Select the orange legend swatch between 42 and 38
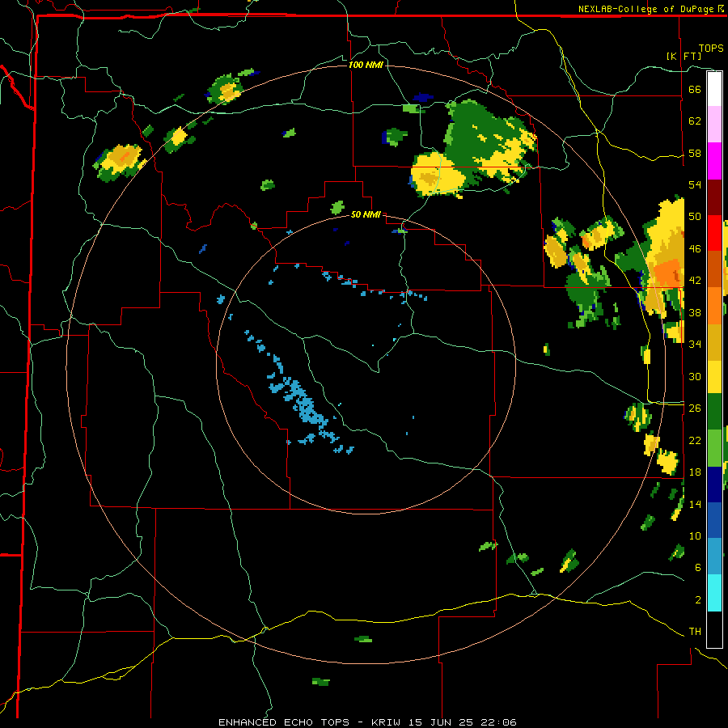The height and width of the screenshot is (728, 728). (x=714, y=305)
